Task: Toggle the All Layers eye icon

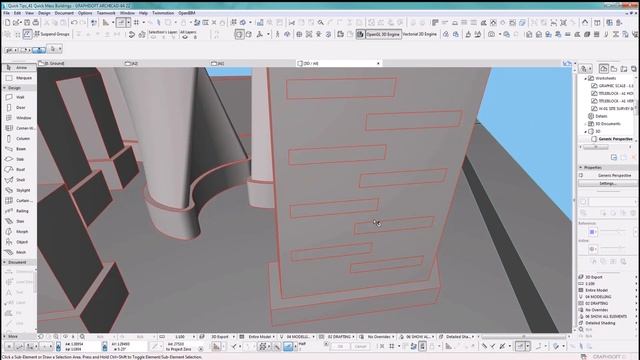Action: (x=185, y=37)
